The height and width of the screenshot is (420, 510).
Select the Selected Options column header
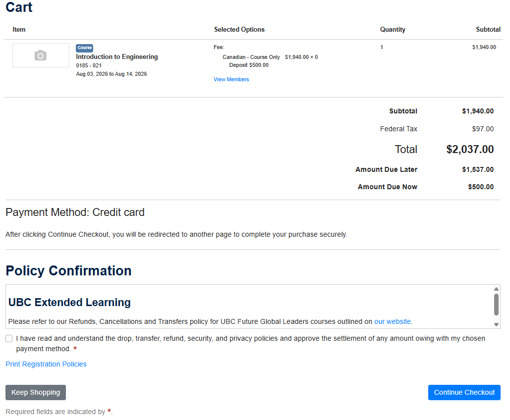pos(239,29)
